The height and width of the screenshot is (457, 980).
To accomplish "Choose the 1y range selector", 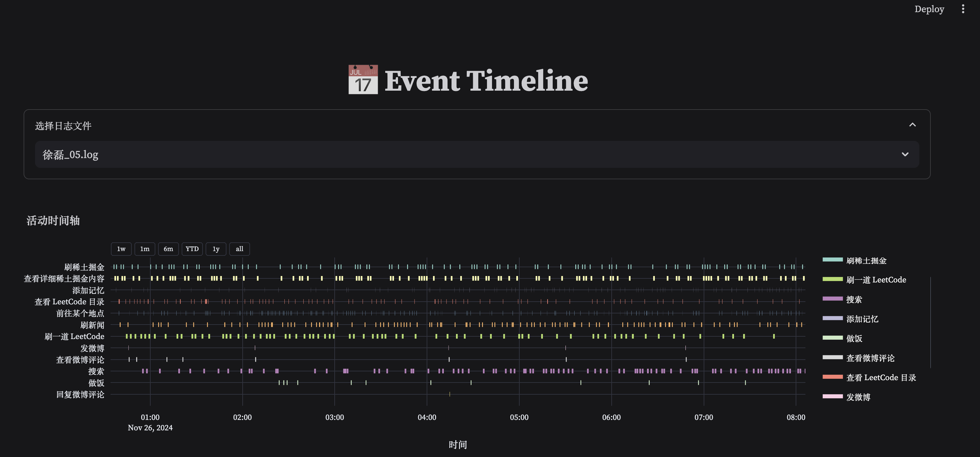I will 216,249.
